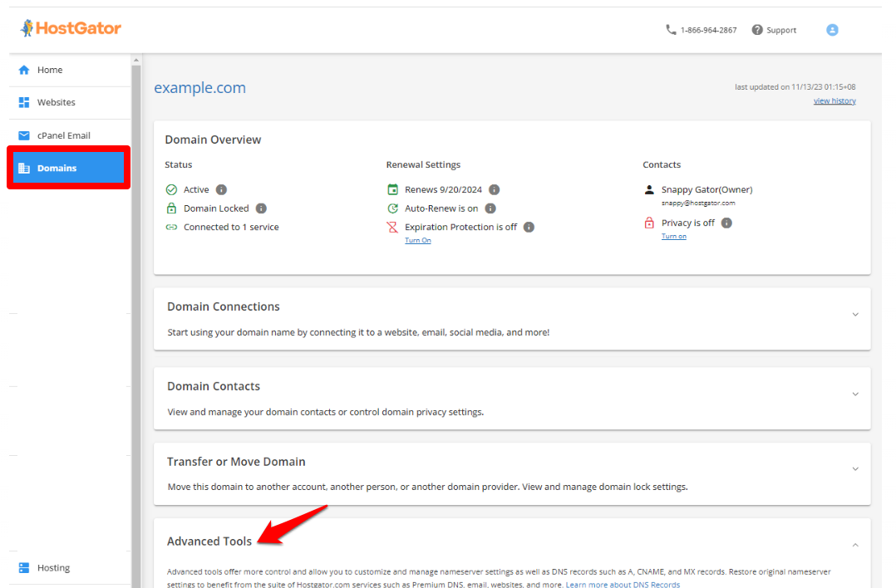This screenshot has width=896, height=588.
Task: Click the phone number 1-866-964-2867
Action: click(x=708, y=30)
